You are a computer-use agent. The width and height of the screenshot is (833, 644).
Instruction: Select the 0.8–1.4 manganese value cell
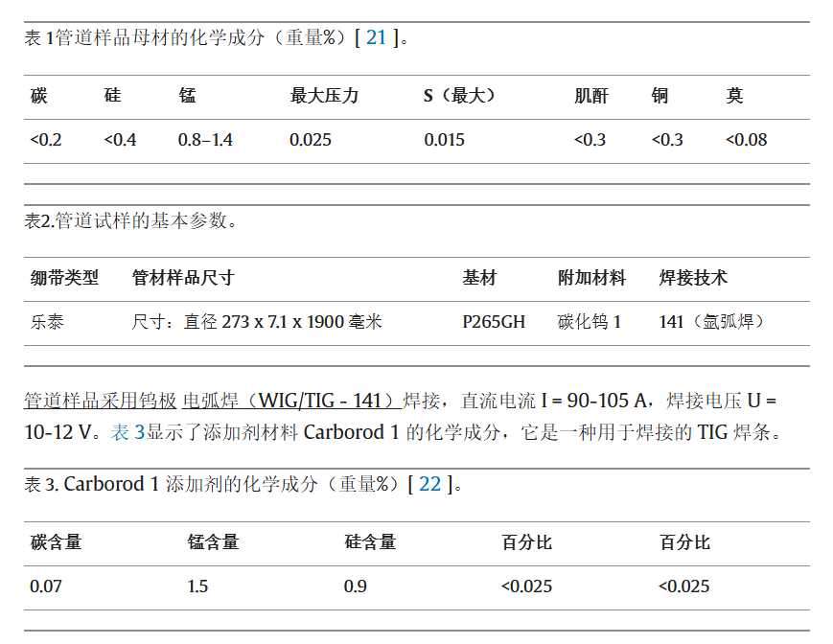[x=205, y=140]
